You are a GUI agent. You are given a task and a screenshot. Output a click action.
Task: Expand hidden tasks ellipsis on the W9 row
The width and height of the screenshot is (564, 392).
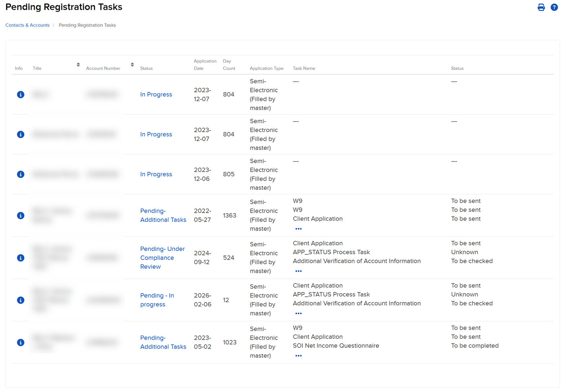pyautogui.click(x=299, y=228)
